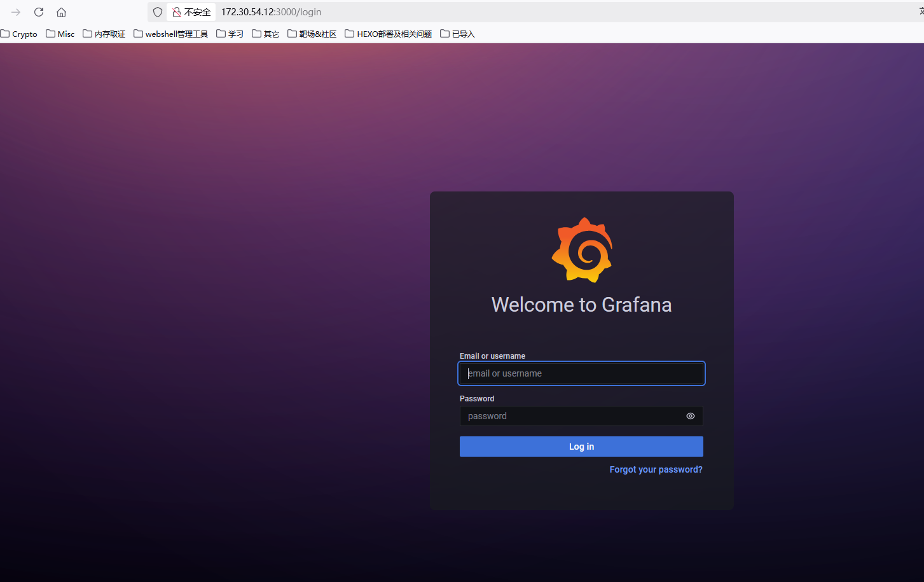
Task: Focus the Email or username field
Action: tap(581, 373)
